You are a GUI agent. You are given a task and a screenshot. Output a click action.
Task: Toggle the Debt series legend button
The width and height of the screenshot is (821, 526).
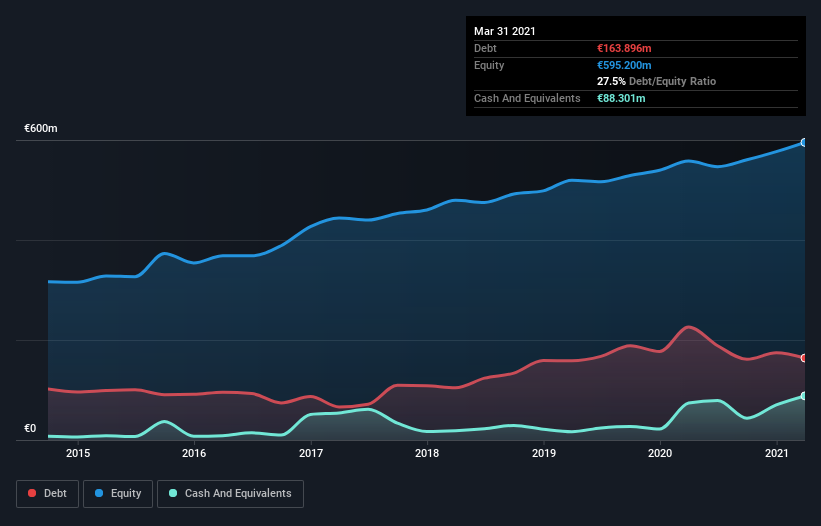[47, 494]
